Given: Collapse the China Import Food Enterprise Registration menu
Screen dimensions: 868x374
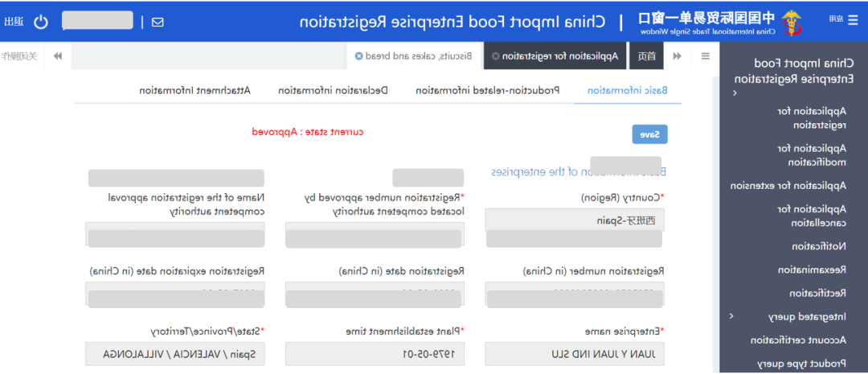Looking at the screenshot, I should click(x=733, y=93).
